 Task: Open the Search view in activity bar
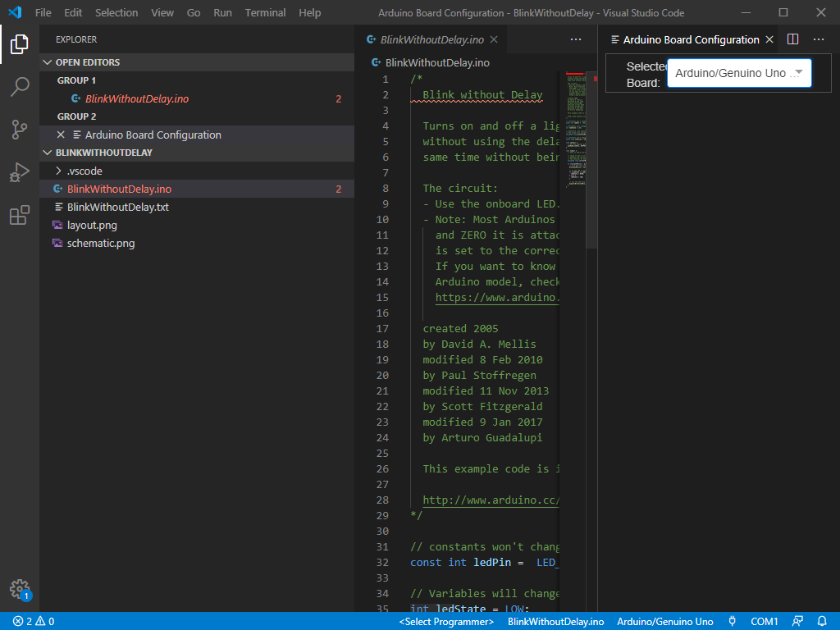(20, 86)
